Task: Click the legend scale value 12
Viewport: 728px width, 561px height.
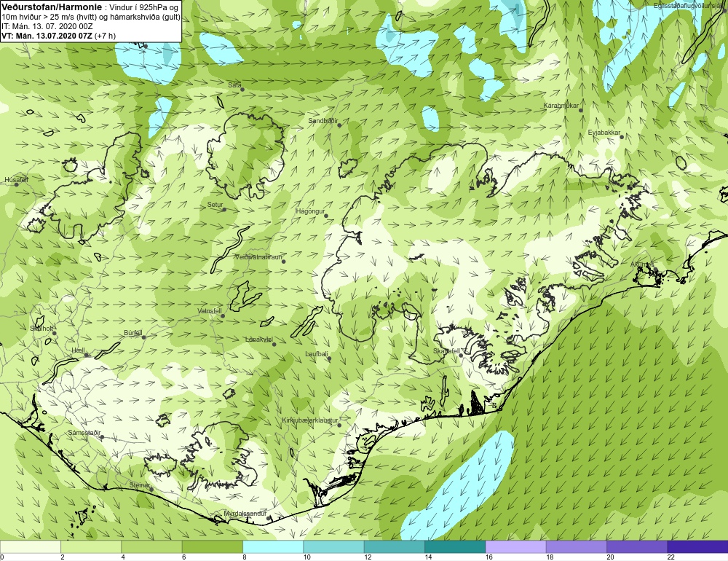Action: [368, 557]
